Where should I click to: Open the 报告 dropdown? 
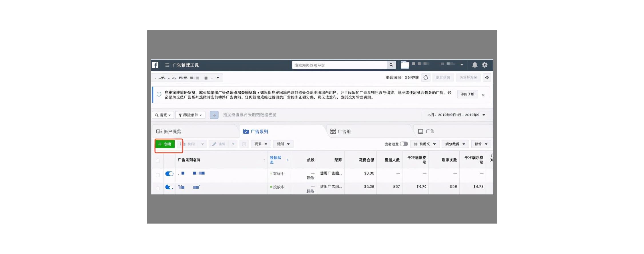pyautogui.click(x=481, y=144)
